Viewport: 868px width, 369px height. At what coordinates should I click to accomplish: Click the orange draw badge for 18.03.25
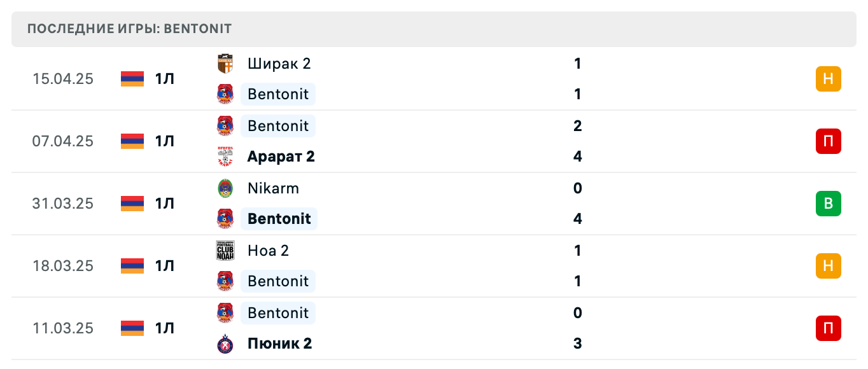pyautogui.click(x=828, y=266)
